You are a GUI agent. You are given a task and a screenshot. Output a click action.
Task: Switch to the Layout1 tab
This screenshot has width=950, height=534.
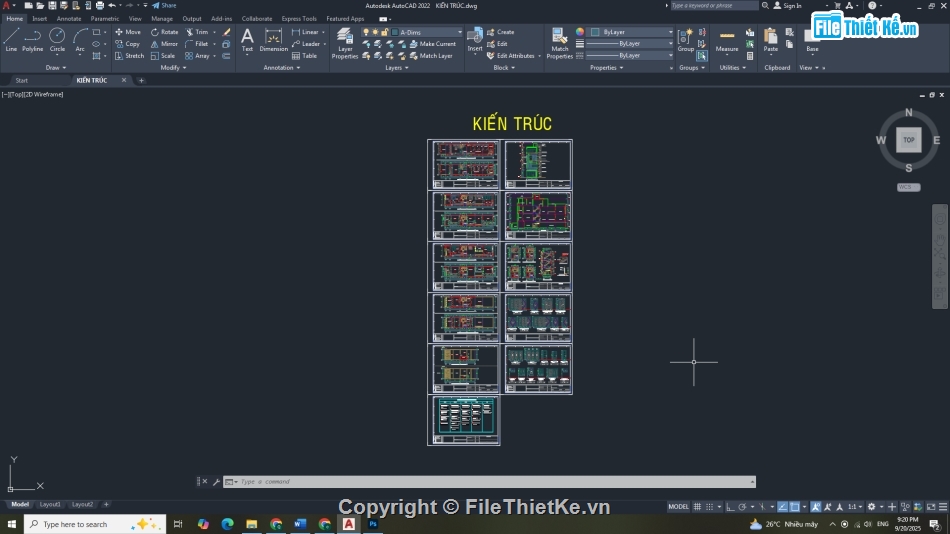click(x=50, y=504)
